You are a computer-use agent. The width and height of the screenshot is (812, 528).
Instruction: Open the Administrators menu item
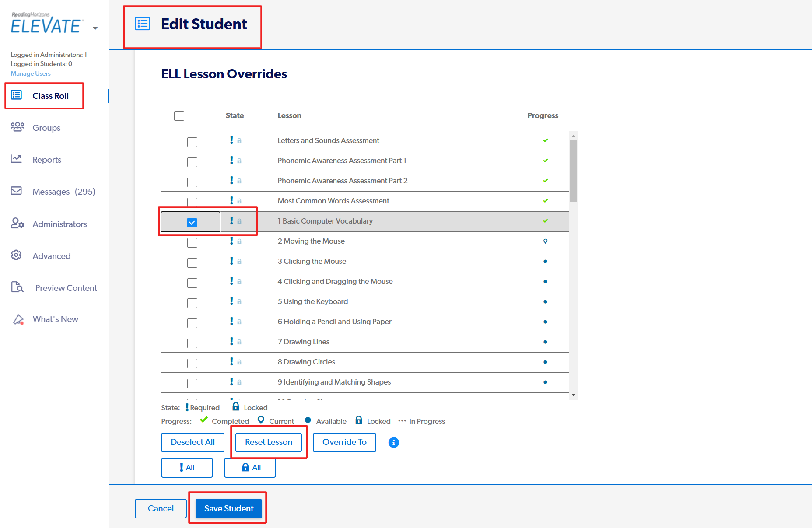pos(59,224)
